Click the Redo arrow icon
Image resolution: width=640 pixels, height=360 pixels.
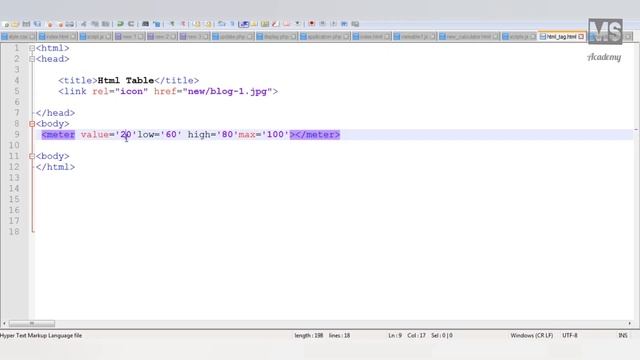coord(131,24)
